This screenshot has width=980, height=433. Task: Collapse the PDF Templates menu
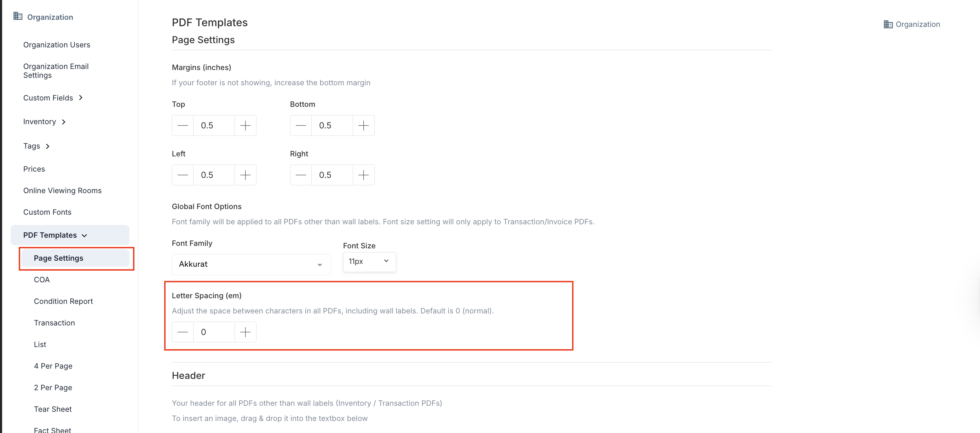85,236
